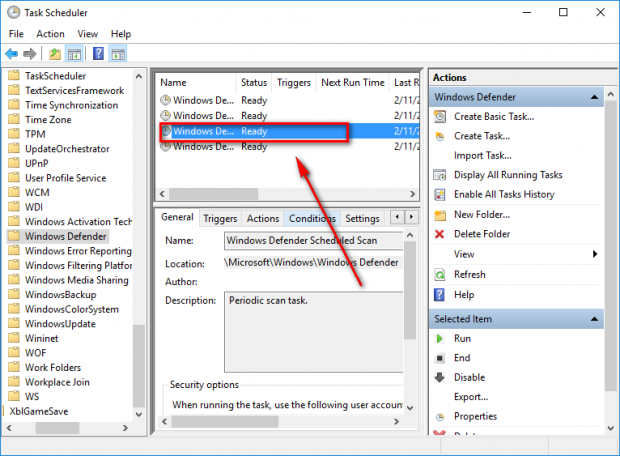Select the General tab
Image resolution: width=620 pixels, height=456 pixels.
coord(177,217)
